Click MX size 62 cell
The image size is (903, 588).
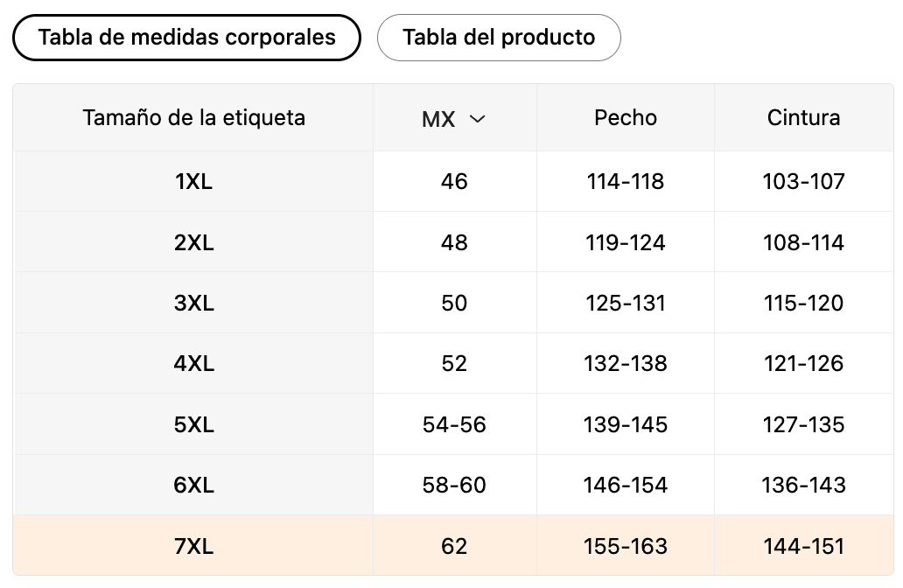pos(454,547)
